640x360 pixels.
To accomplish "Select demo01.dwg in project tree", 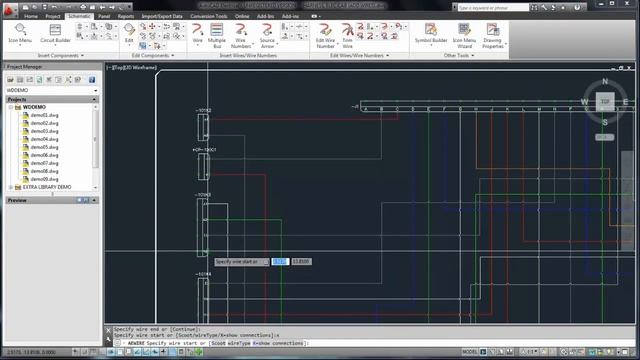I will click(x=44, y=115).
